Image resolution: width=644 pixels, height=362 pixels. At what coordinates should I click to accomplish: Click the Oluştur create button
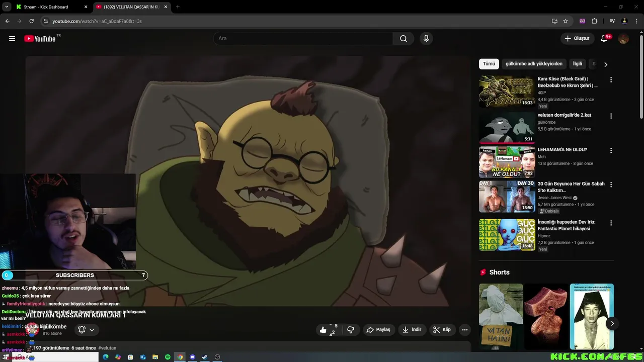point(577,39)
